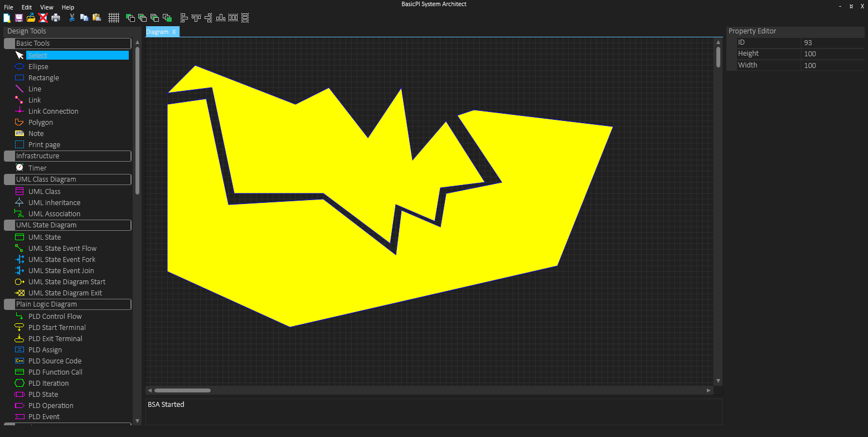Screen dimensions: 868x437
Task: Align selected objects to the left
Action: coord(184,18)
